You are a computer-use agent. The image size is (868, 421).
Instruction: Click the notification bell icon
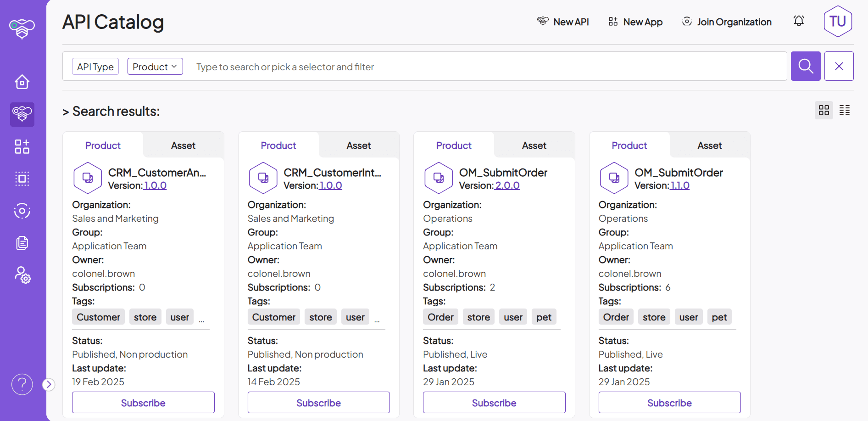point(799,21)
